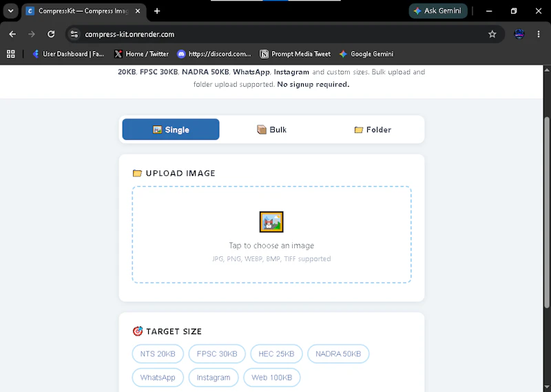Click the scrollbar up arrow
Screen dimensions: 551x392
click(547, 70)
